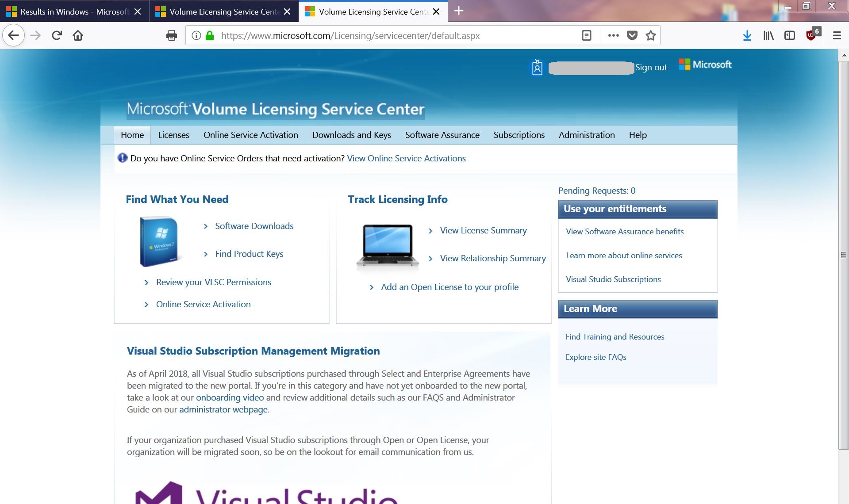
Task: Open Find Training and Resources link
Action: coord(615,336)
